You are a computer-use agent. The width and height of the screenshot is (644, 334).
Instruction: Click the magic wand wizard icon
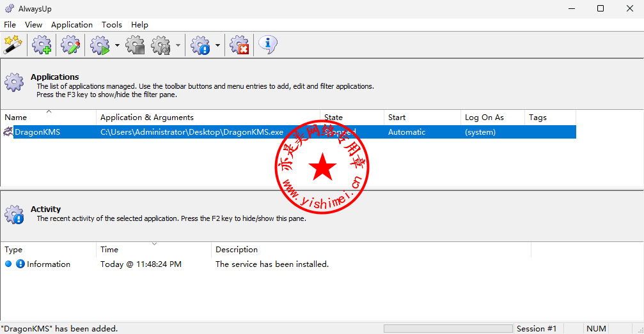pos(13,45)
